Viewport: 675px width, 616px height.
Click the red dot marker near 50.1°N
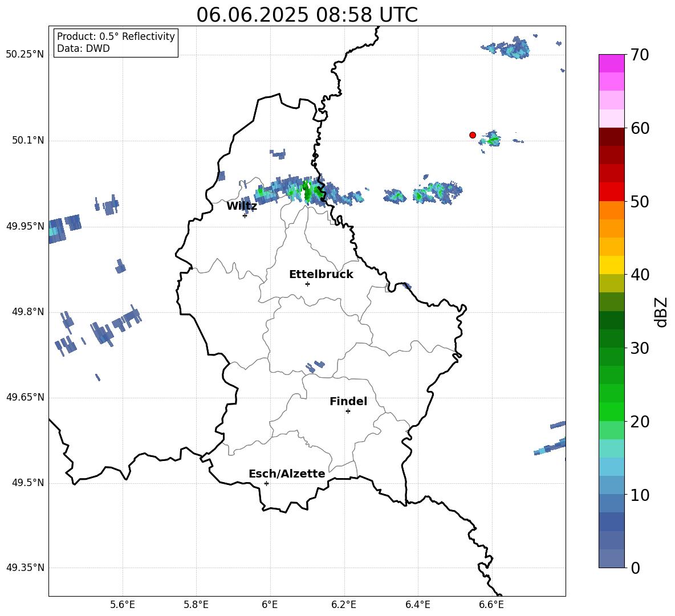tap(472, 134)
